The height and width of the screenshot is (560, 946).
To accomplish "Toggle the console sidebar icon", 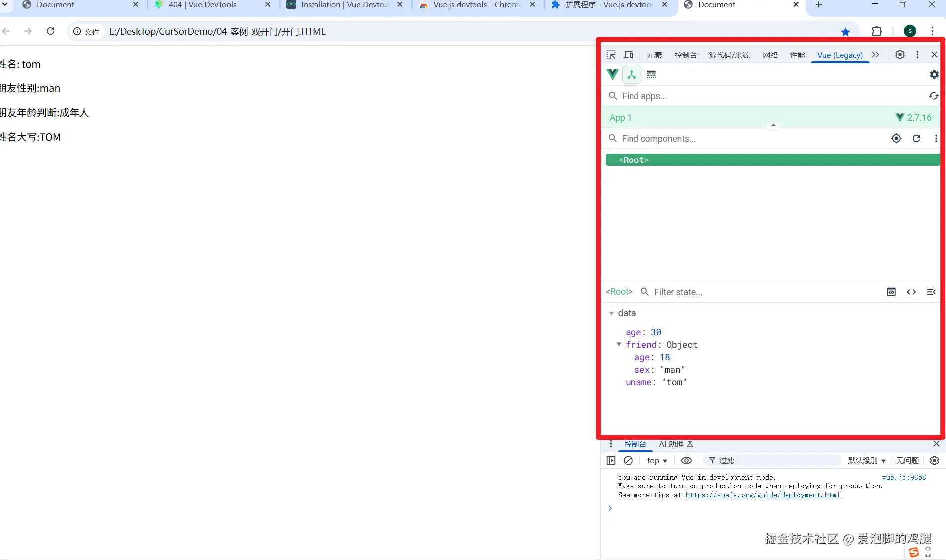I will pos(611,461).
